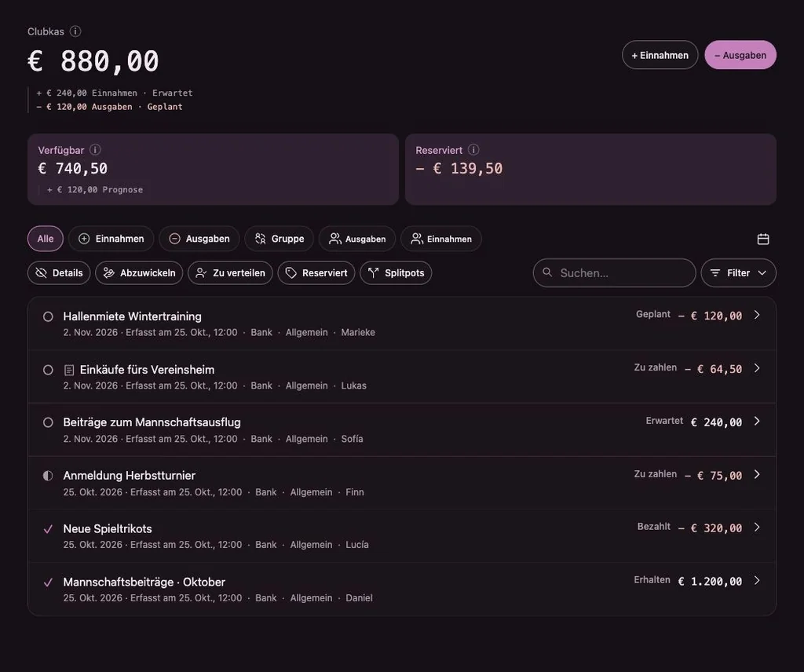Filter by Ausgaben with minus icon
This screenshot has width=804, height=672.
(x=199, y=239)
